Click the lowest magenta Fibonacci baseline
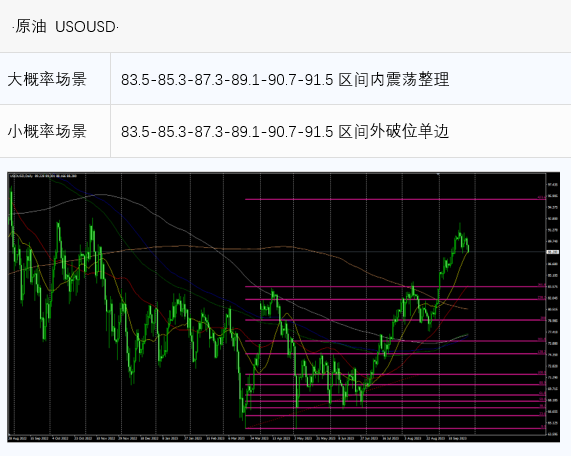 click(395, 428)
